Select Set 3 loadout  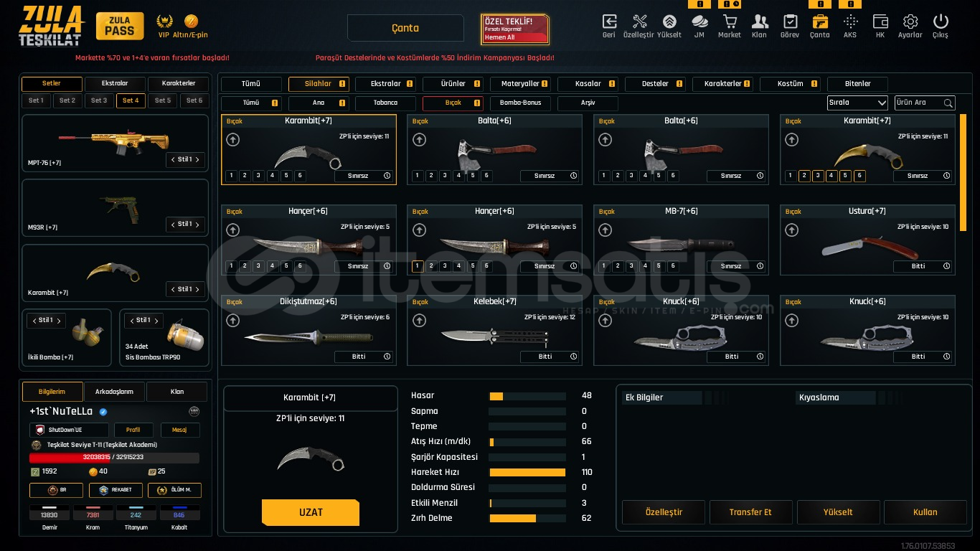[x=99, y=100]
